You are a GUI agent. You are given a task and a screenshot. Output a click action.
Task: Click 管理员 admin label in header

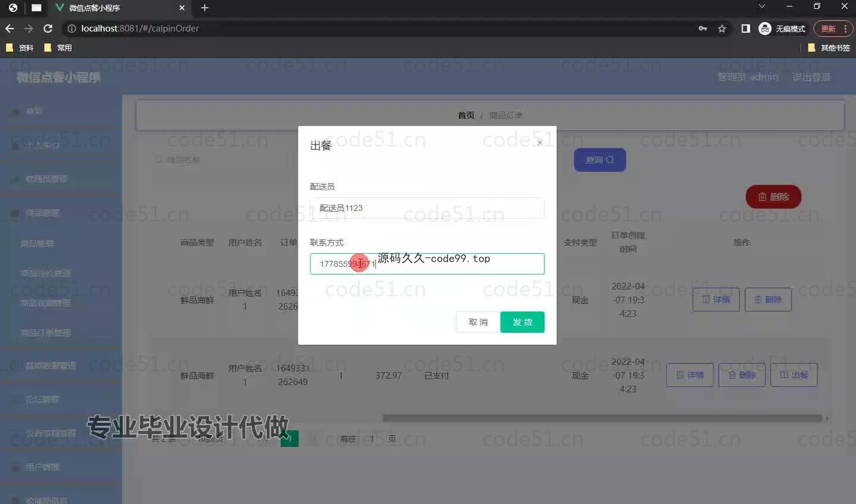pos(748,77)
